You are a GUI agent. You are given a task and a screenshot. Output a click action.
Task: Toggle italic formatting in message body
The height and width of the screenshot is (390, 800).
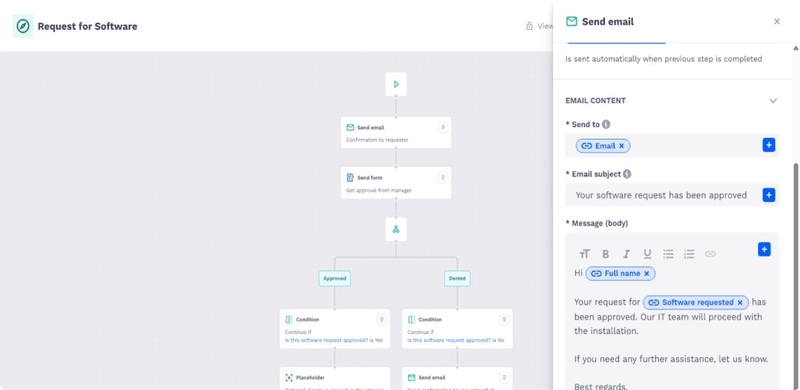[627, 254]
